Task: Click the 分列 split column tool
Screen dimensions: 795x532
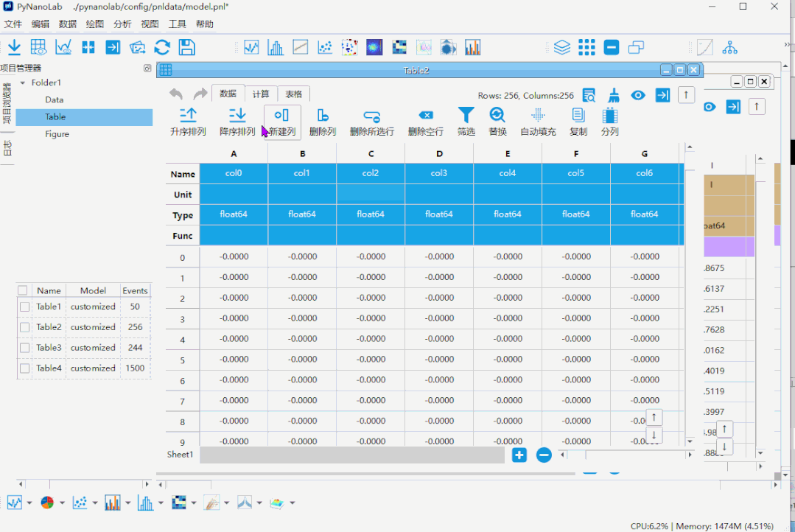Action: click(x=609, y=122)
